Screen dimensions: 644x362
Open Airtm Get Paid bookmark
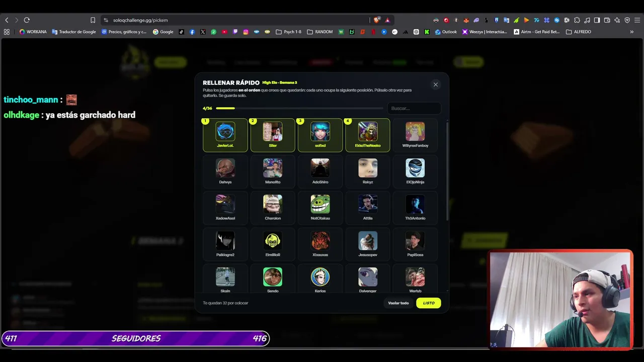pyautogui.click(x=537, y=32)
